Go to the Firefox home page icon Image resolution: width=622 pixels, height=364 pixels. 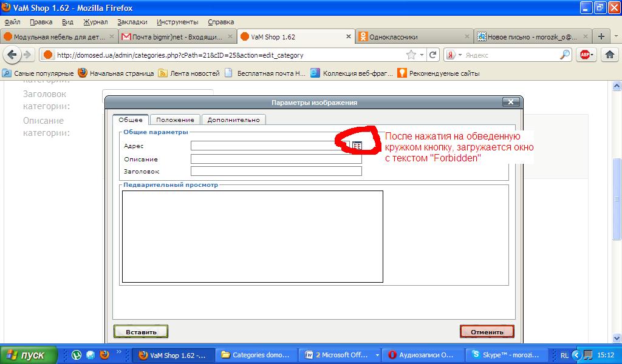click(x=609, y=55)
